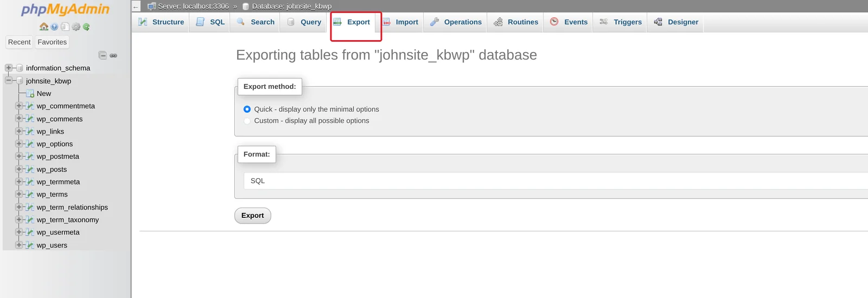Click table icon beside wp_terms
The image size is (868, 298).
point(30,194)
